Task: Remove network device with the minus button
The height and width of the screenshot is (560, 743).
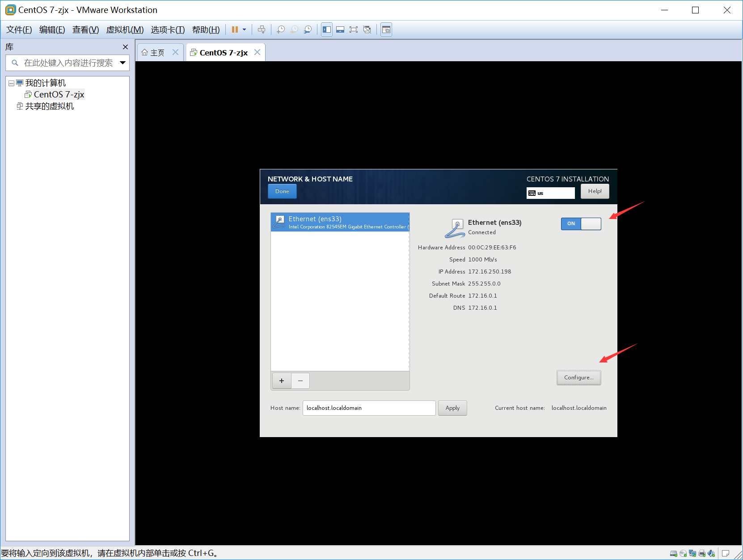Action: [300, 381]
